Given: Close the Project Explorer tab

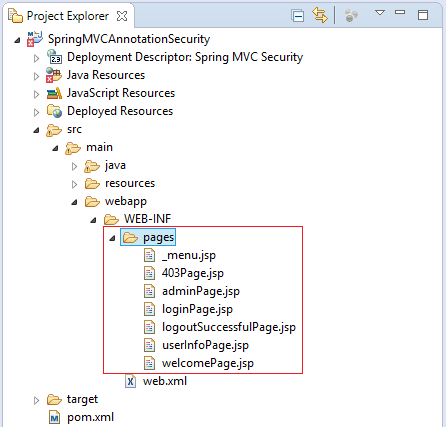Looking at the screenshot, I should [122, 16].
